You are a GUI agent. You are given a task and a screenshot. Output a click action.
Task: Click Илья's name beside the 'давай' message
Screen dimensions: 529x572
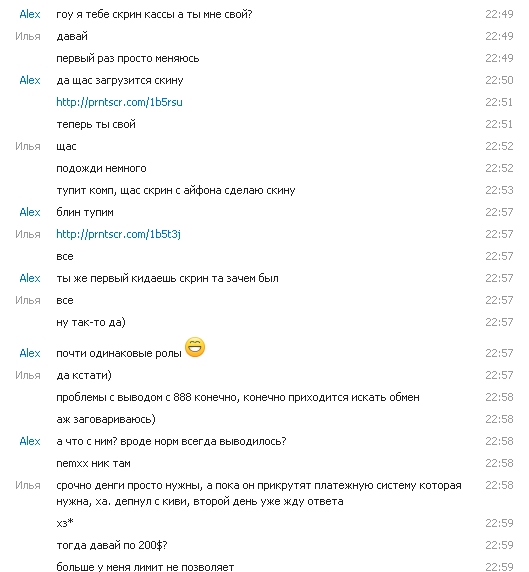coord(28,36)
